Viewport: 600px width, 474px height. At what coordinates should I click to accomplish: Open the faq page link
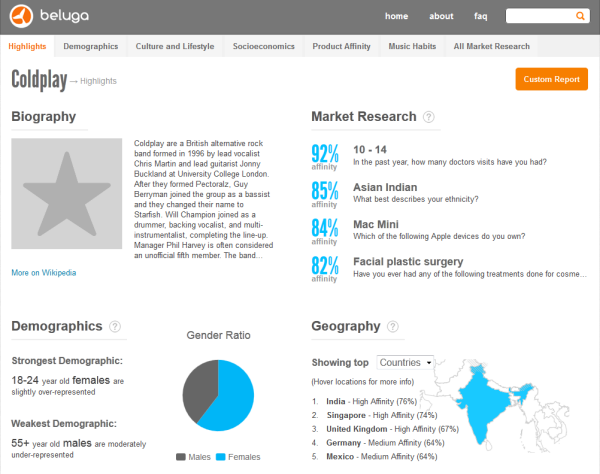click(x=481, y=16)
